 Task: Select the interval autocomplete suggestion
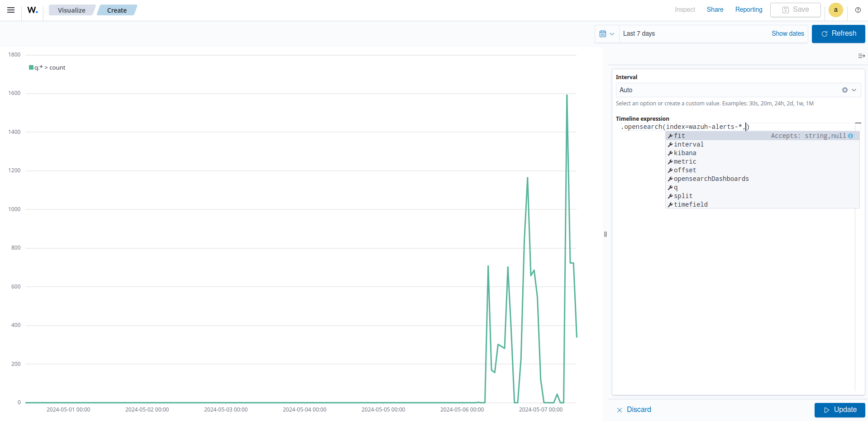pos(762,144)
